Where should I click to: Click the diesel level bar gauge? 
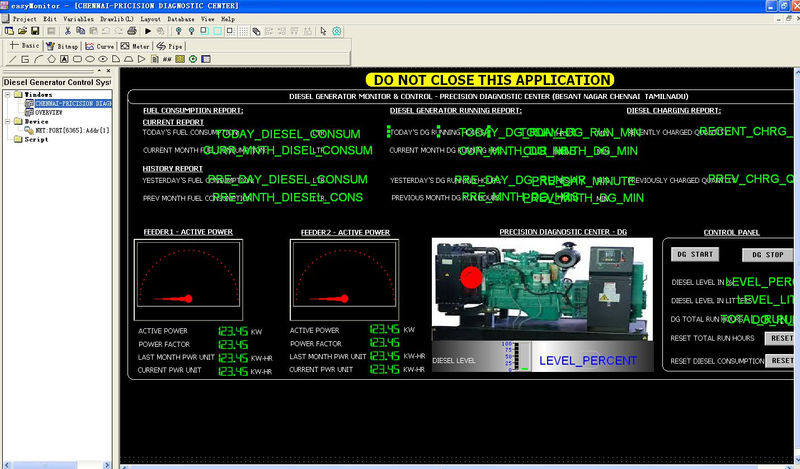(x=516, y=356)
